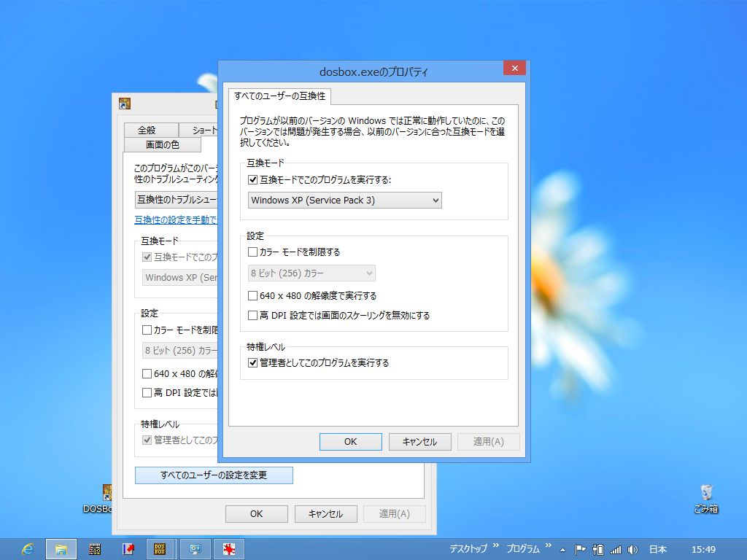Switch to the 全般 tab in back dialog
This screenshot has width=747, height=560.
(x=147, y=130)
